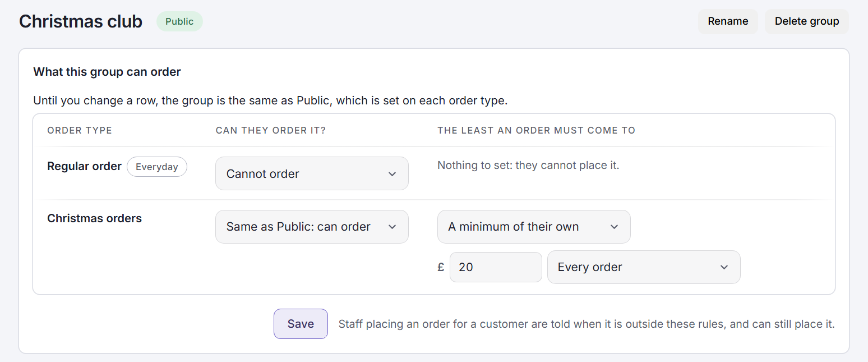Click the 'ORDER TYPE' column header
This screenshot has width=868, height=362.
(x=80, y=130)
